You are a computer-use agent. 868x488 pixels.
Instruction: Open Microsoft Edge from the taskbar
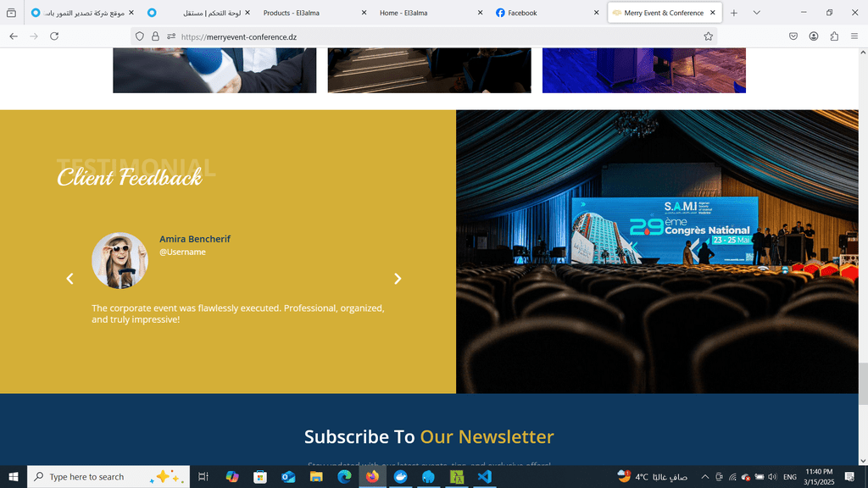pos(344,476)
